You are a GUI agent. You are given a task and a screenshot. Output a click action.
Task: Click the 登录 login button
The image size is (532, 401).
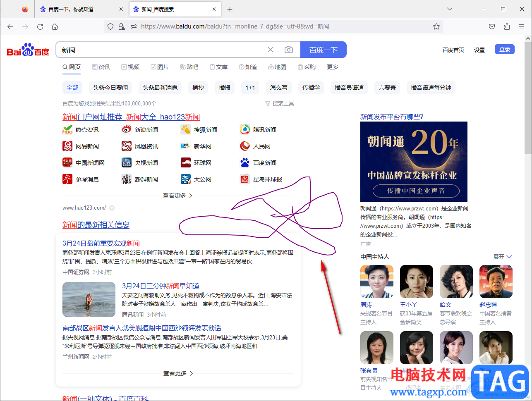[x=505, y=49]
